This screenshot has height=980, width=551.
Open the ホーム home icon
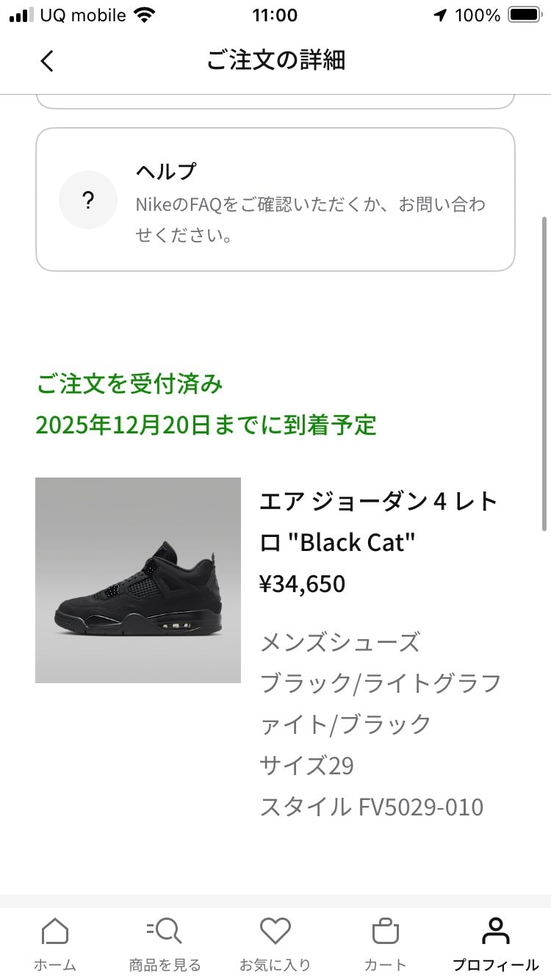pos(55,932)
